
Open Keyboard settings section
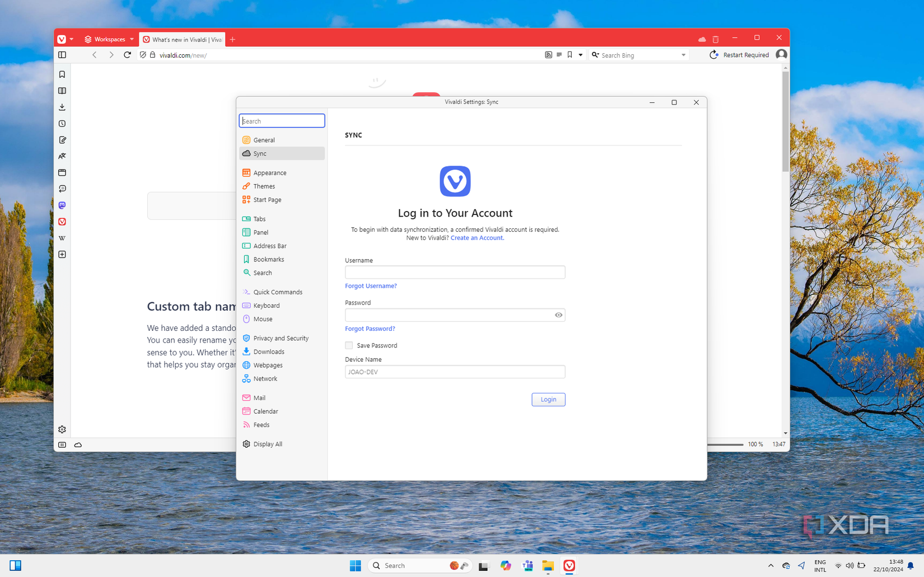[282, 306]
